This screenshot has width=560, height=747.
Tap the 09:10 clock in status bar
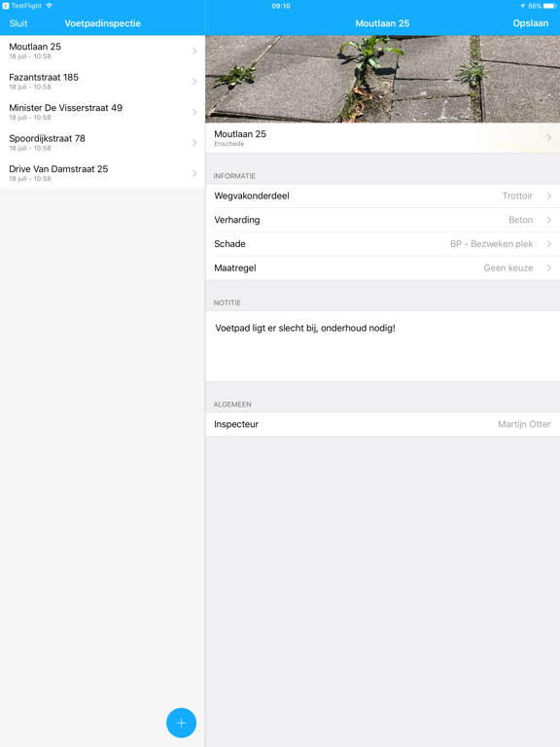281,6
